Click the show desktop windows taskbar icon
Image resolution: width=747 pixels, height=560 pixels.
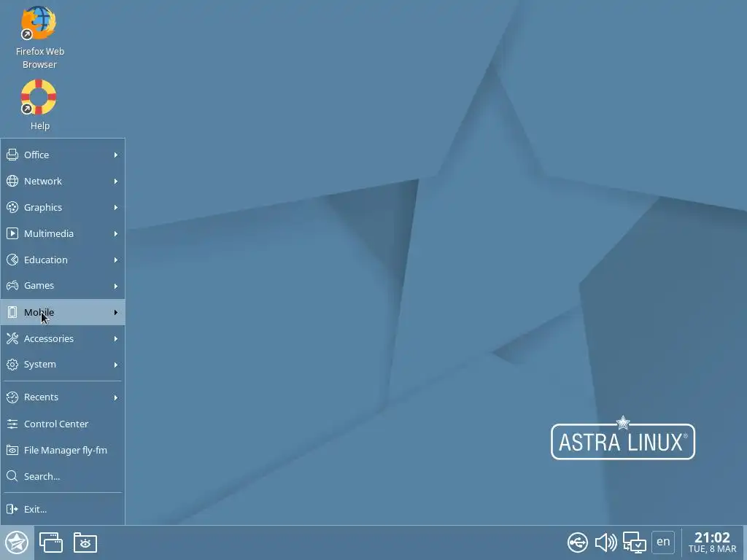51,542
